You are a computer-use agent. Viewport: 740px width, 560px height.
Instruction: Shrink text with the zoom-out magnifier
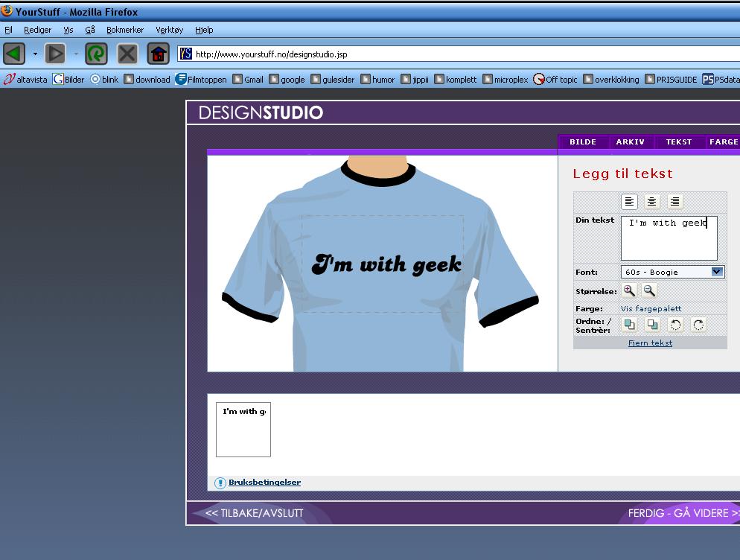[649, 291]
